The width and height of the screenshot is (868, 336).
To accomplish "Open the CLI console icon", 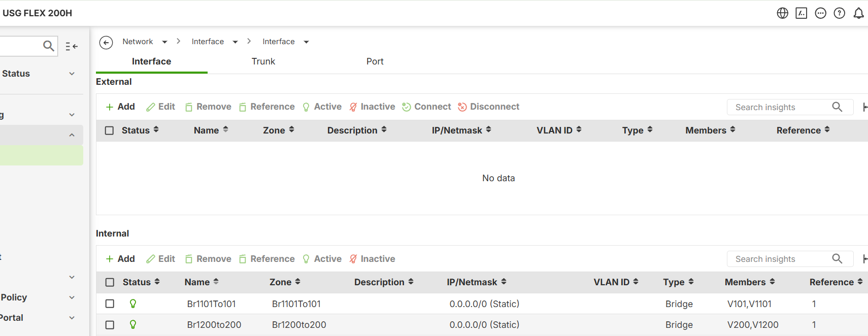I will pos(802,13).
